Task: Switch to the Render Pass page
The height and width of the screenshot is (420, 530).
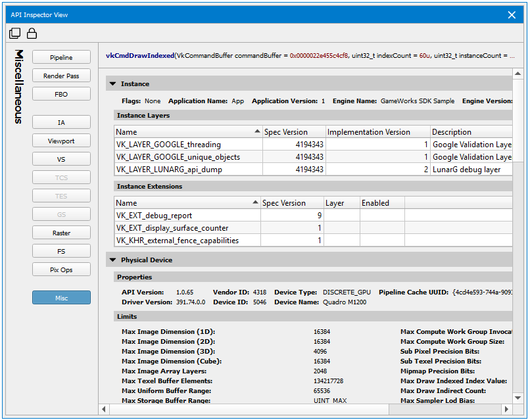Action: pos(61,76)
